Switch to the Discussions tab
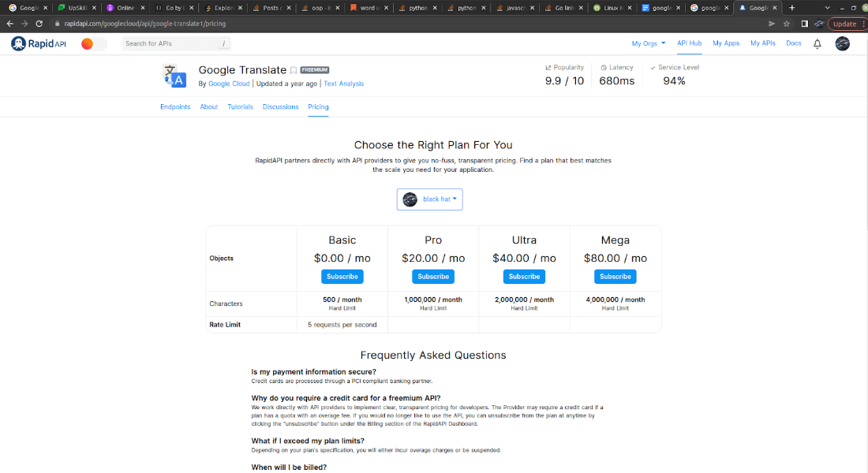 pos(281,106)
